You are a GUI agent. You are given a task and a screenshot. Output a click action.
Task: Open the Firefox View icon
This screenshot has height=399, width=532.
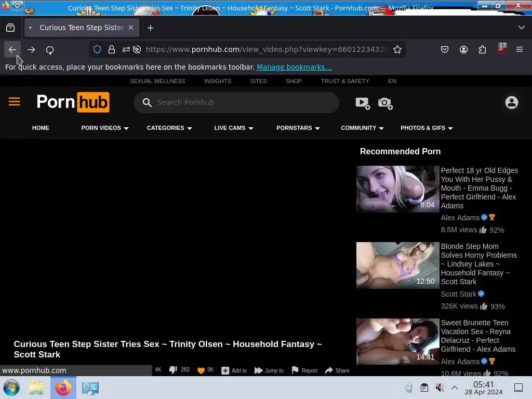(x=10, y=28)
